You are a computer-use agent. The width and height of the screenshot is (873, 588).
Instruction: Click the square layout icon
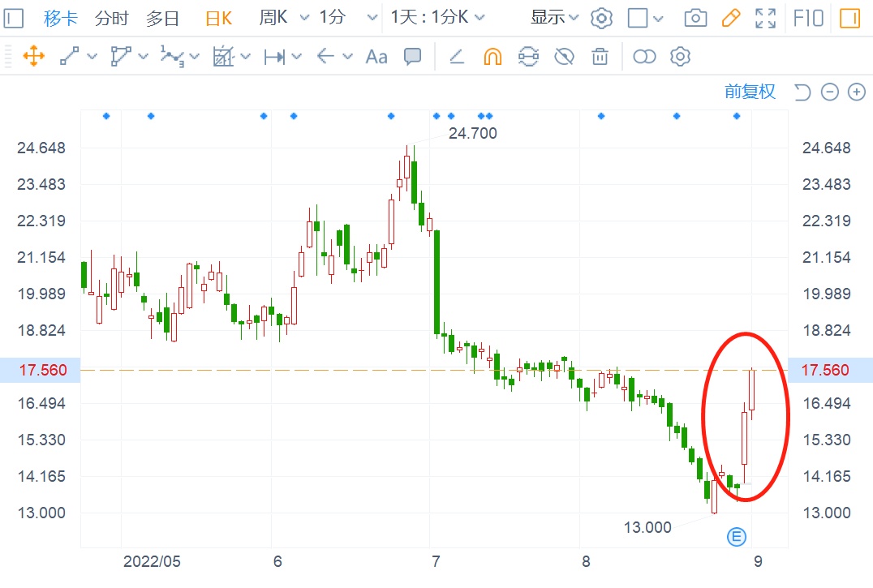pos(638,18)
